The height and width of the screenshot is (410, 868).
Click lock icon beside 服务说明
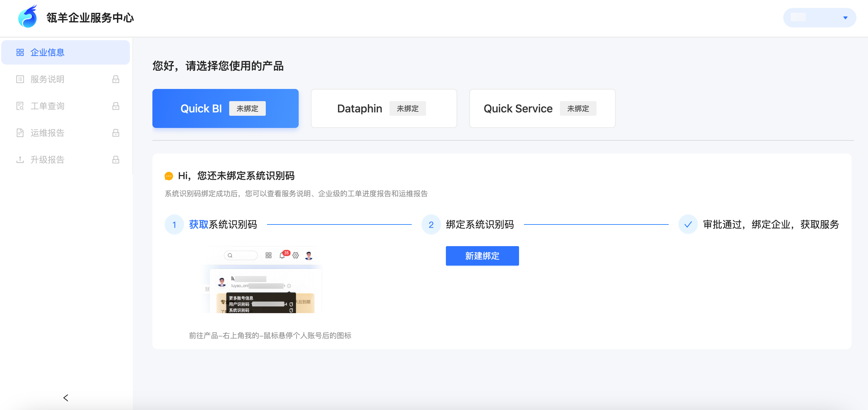(x=116, y=79)
